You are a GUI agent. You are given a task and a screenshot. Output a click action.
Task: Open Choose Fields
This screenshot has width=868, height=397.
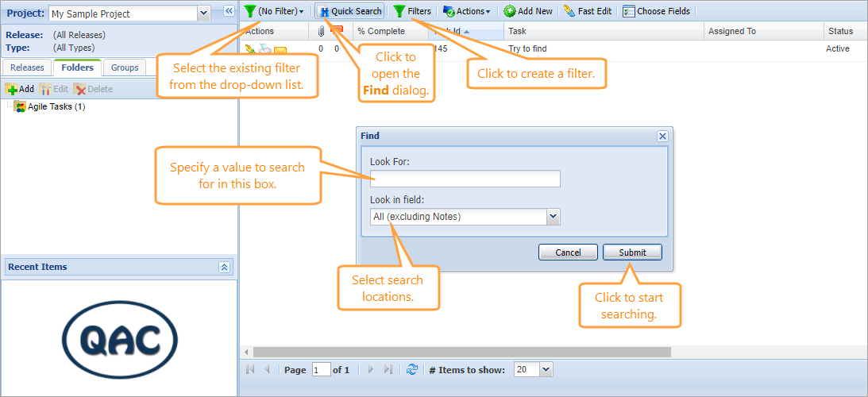point(657,11)
